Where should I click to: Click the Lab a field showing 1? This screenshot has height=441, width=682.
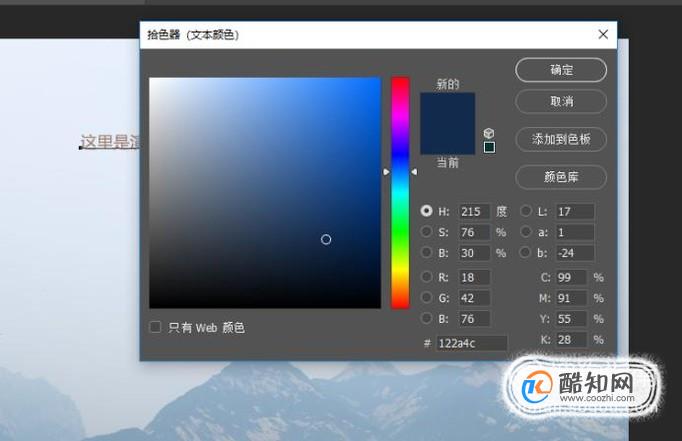575,232
